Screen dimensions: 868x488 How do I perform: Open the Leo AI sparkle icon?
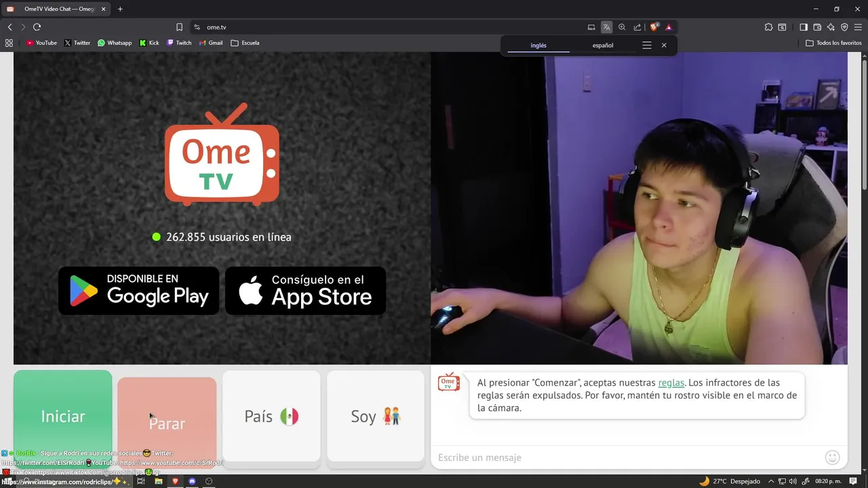pos(831,27)
